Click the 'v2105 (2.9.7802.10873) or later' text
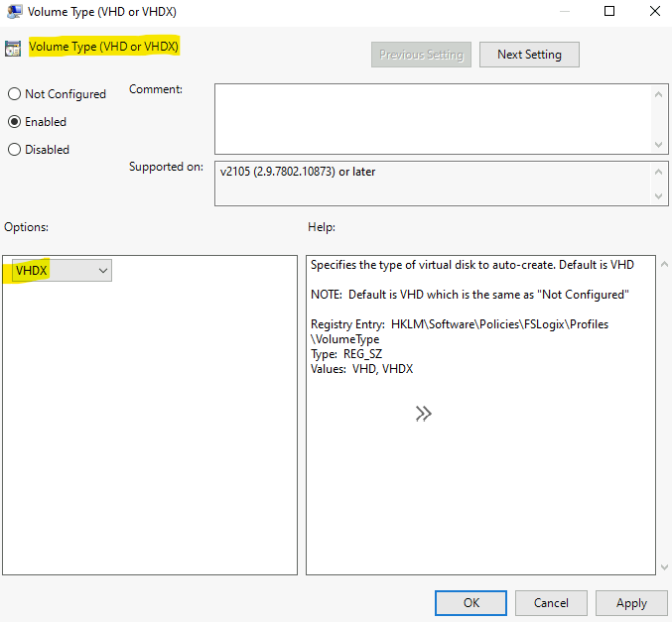The width and height of the screenshot is (672, 622). (298, 172)
